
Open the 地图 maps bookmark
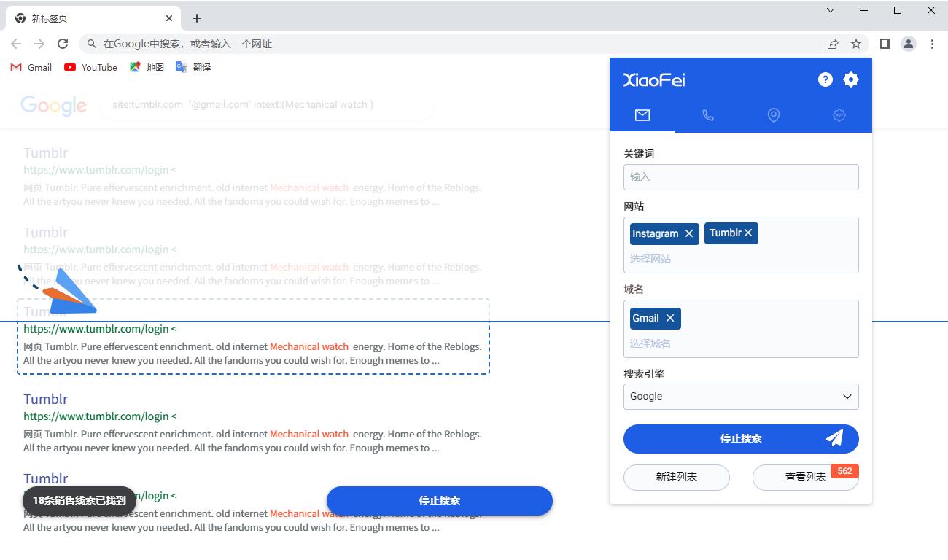pyautogui.click(x=147, y=67)
